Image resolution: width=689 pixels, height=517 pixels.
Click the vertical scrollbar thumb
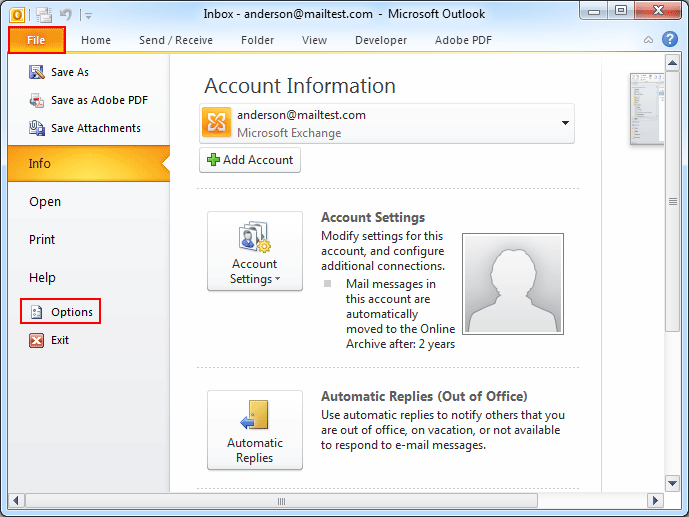click(x=672, y=201)
